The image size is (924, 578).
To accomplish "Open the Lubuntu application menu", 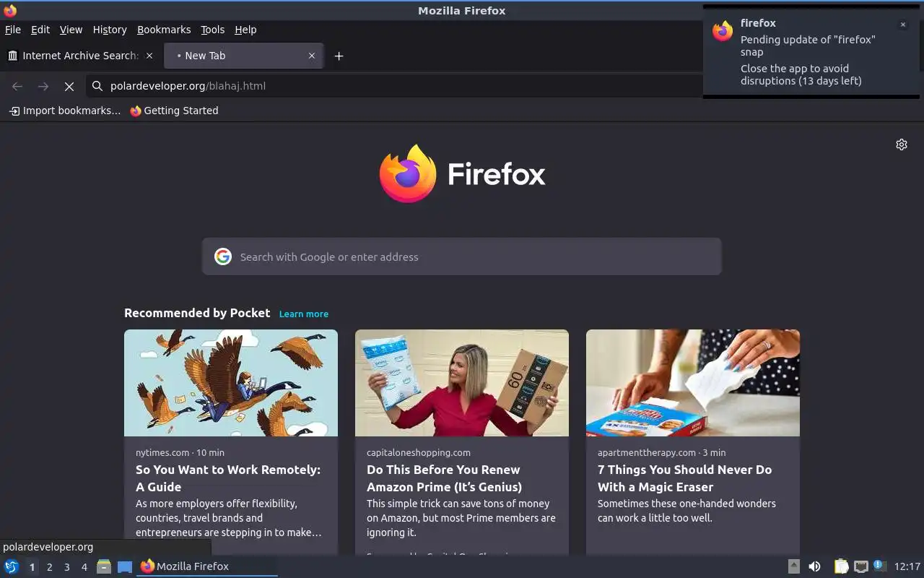I will [x=12, y=566].
